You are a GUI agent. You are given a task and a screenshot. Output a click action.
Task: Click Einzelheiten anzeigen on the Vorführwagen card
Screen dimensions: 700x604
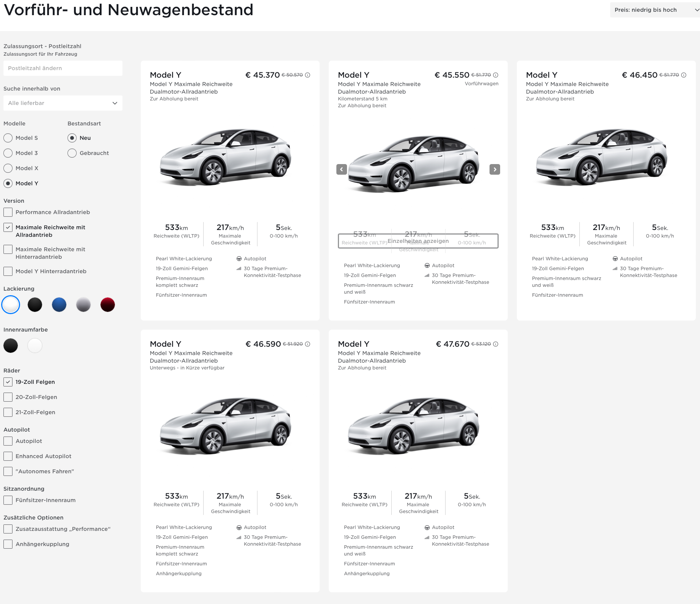point(418,241)
